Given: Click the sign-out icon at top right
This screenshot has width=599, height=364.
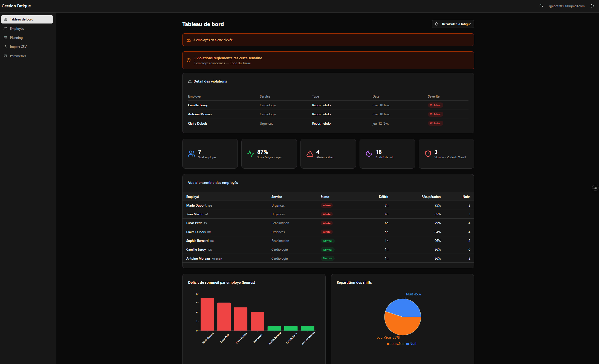Looking at the screenshot, I should tap(592, 6).
